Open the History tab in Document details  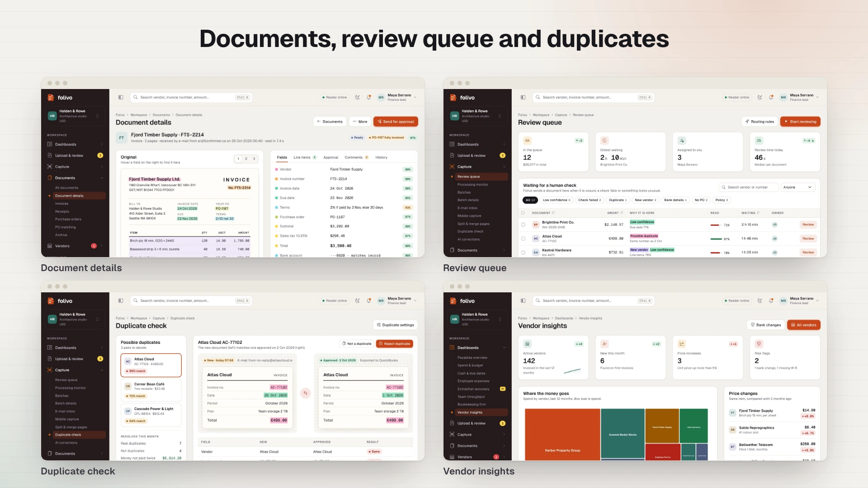coord(381,157)
